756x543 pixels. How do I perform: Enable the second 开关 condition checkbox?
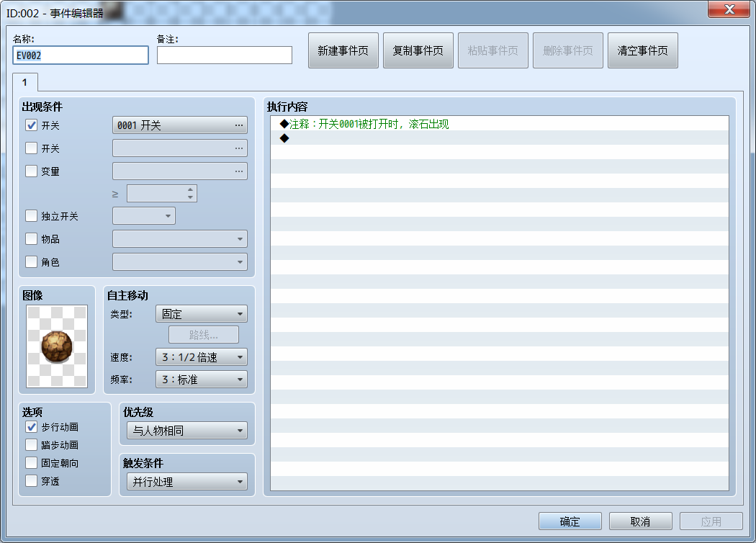(32, 148)
